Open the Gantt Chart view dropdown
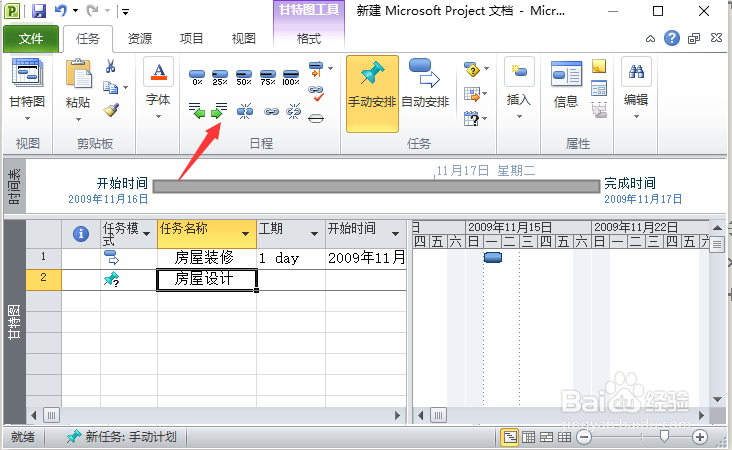732x450 pixels. pyautogui.click(x=28, y=119)
